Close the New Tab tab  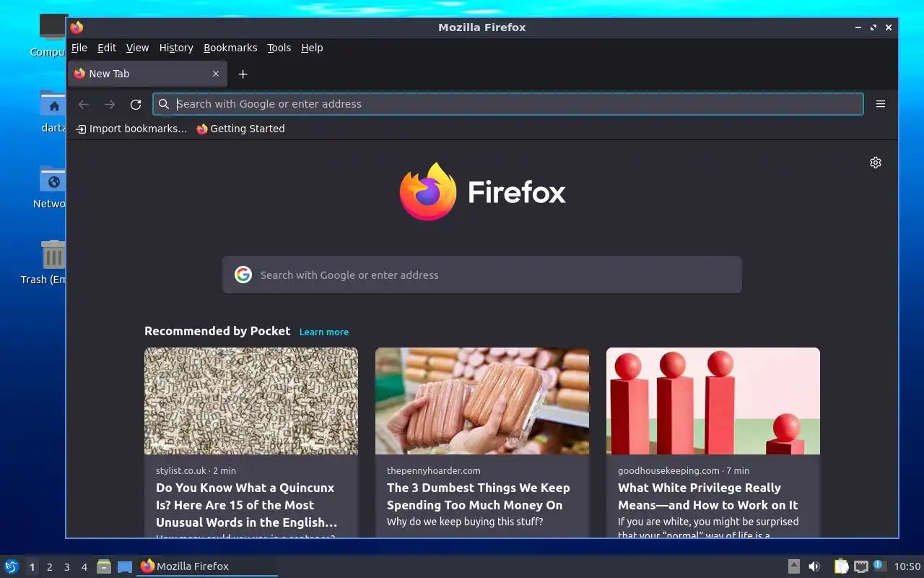pyautogui.click(x=216, y=74)
